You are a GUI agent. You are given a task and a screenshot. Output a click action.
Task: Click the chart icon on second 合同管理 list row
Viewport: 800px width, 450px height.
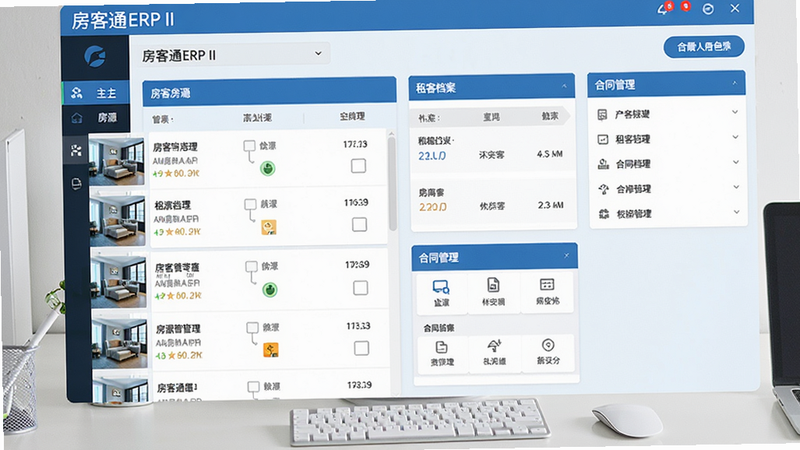tap(603, 139)
